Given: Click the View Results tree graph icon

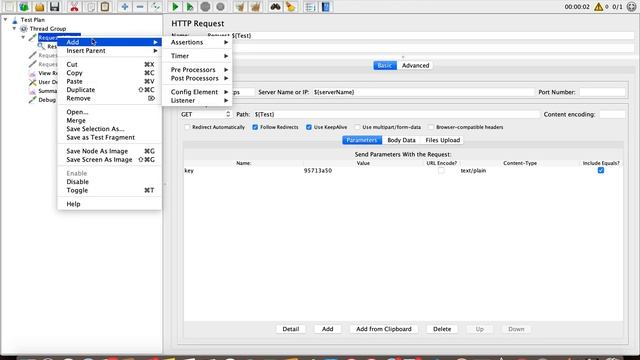Looking at the screenshot, I should (32, 73).
